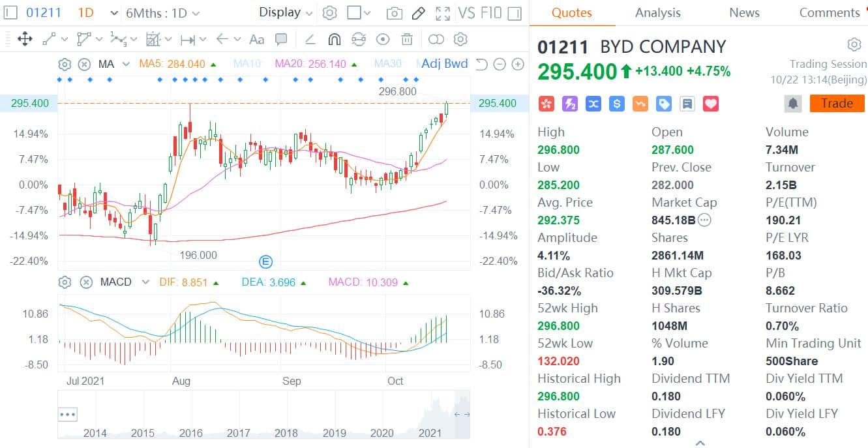Open MACD indicator settings gear

(63, 282)
